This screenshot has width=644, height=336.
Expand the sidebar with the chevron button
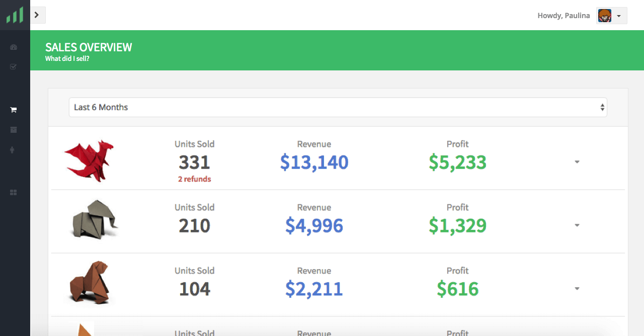pos(38,15)
